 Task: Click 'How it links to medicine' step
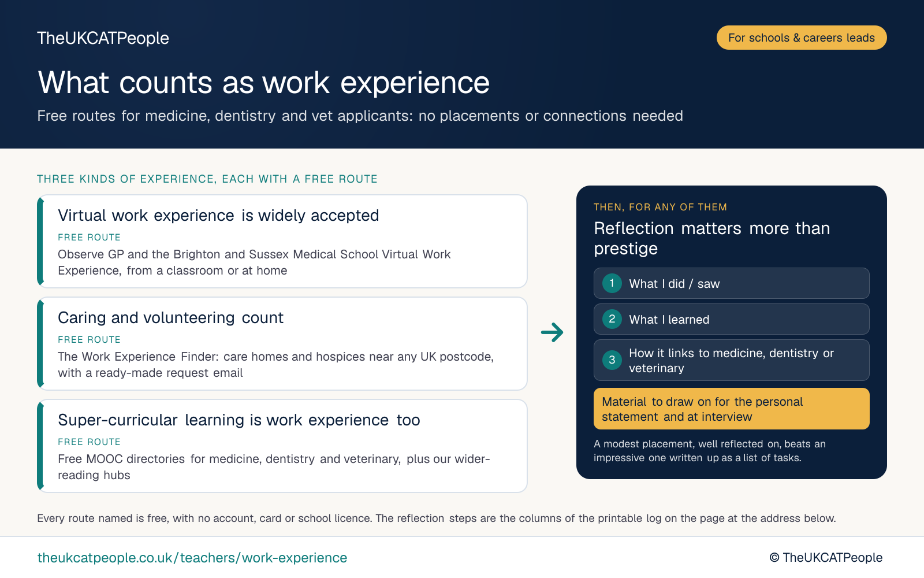coord(732,360)
